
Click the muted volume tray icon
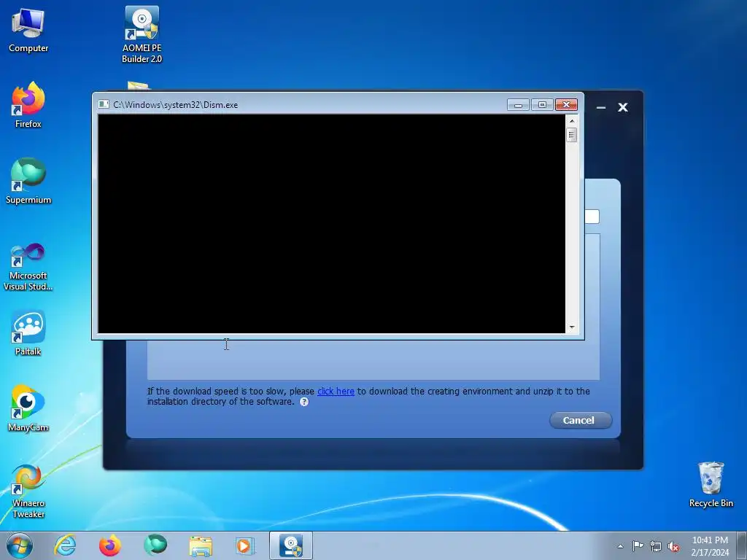(x=673, y=546)
